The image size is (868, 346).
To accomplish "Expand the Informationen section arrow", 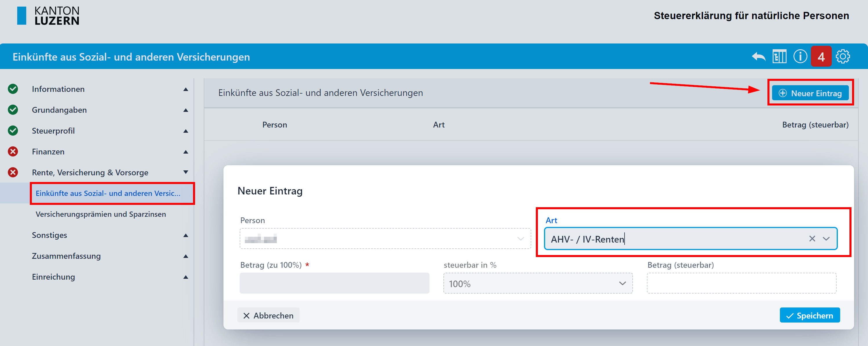I will pyautogui.click(x=186, y=89).
